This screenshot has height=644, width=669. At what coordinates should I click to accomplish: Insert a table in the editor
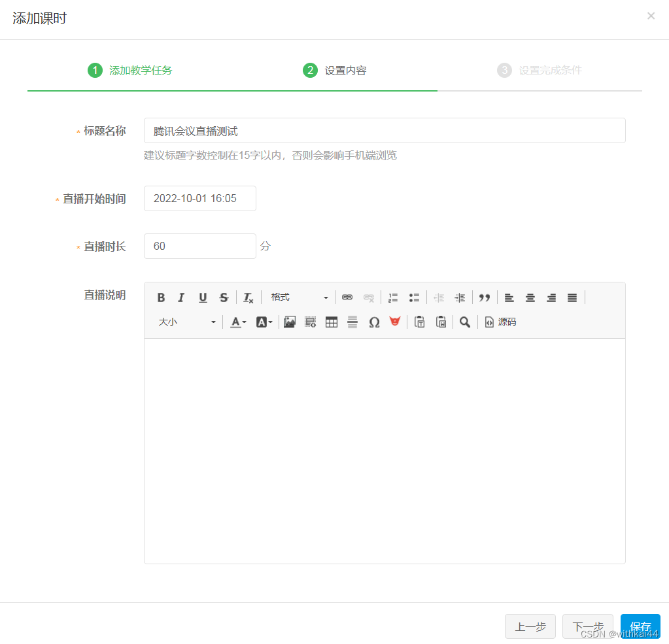tap(331, 321)
